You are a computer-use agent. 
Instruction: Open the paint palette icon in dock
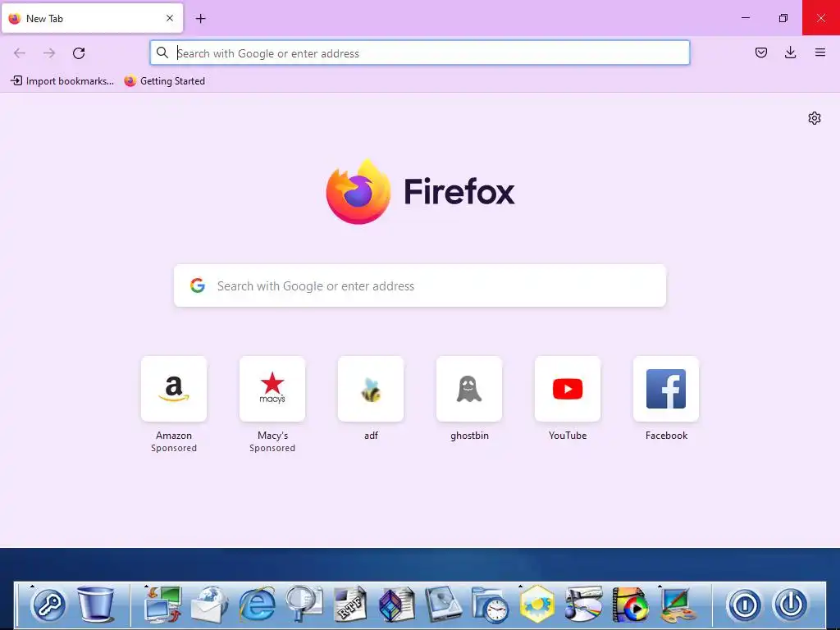(677, 605)
